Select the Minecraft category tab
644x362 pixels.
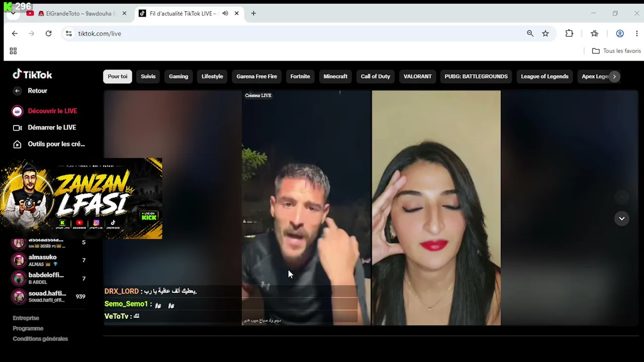click(x=336, y=76)
